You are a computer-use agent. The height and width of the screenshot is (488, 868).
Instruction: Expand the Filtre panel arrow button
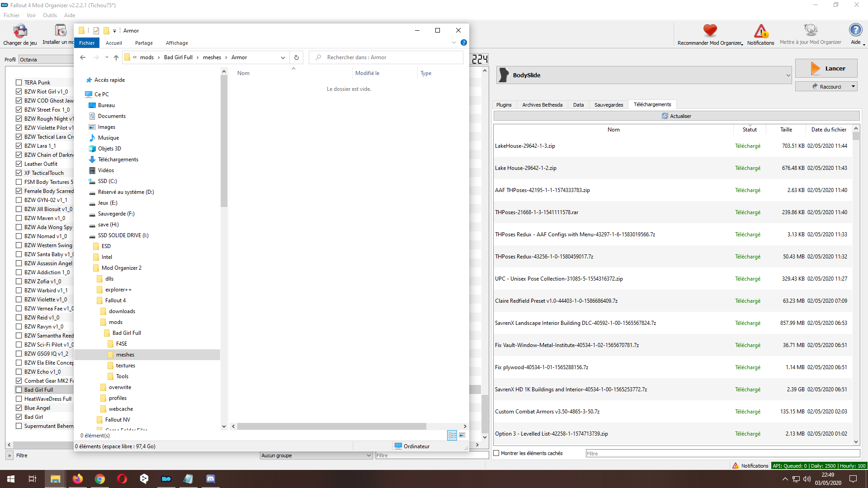9,455
